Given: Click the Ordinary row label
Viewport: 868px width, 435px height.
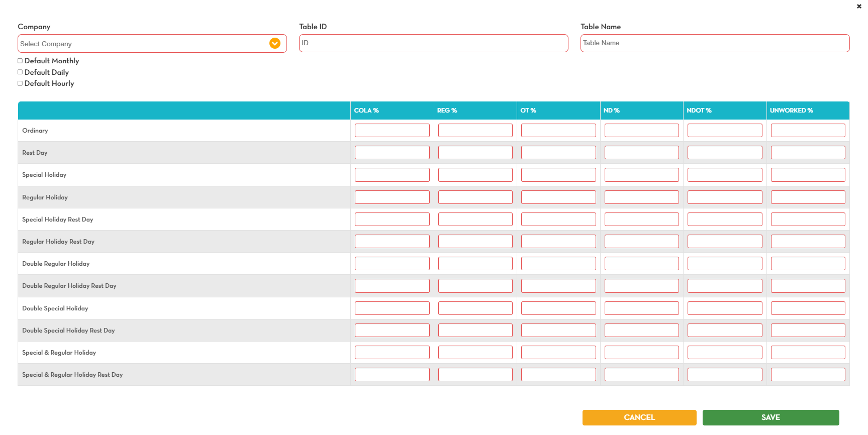Looking at the screenshot, I should tap(35, 131).
